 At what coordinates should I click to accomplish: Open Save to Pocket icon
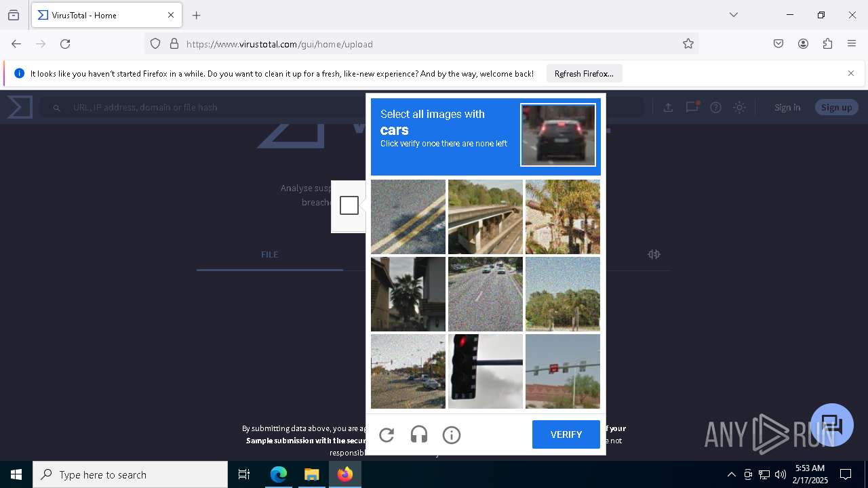click(x=778, y=44)
